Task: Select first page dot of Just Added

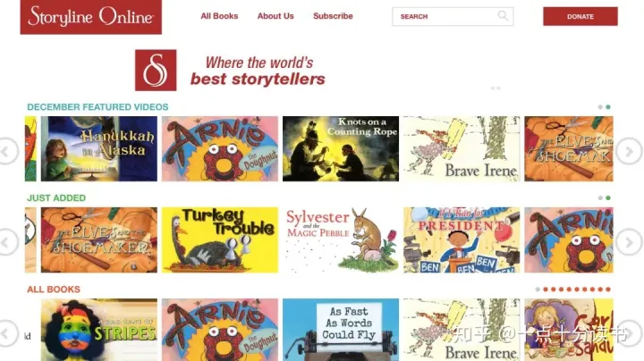Action: [600, 198]
